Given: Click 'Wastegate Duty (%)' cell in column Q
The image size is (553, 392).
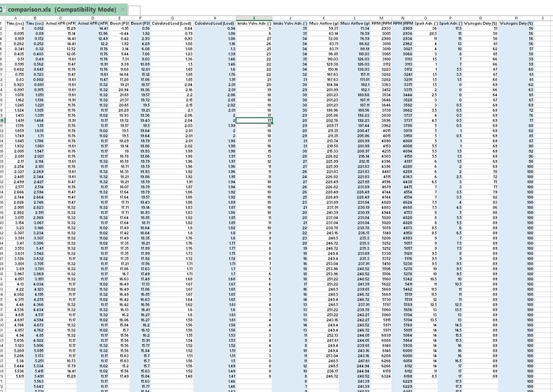Looking at the screenshot, I should pos(480,23).
